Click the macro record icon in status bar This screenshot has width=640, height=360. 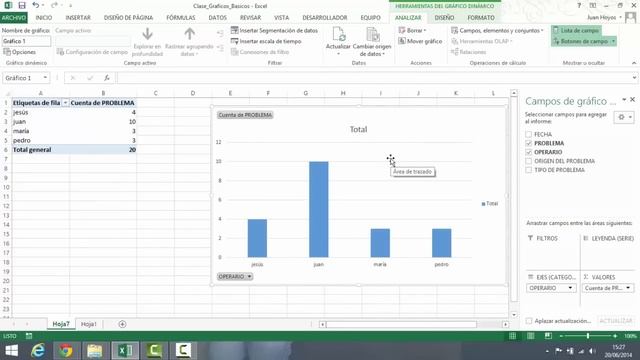click(29, 336)
